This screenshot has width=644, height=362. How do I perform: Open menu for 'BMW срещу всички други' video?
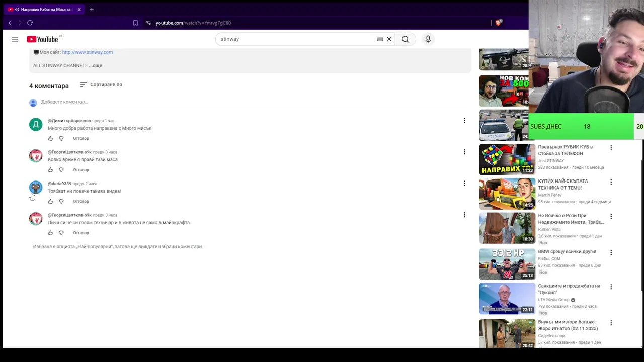click(611, 252)
